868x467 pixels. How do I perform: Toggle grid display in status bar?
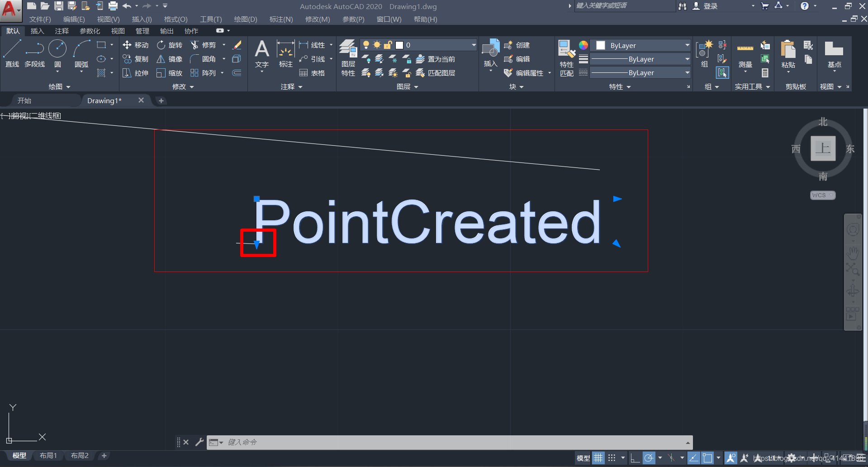(598, 458)
